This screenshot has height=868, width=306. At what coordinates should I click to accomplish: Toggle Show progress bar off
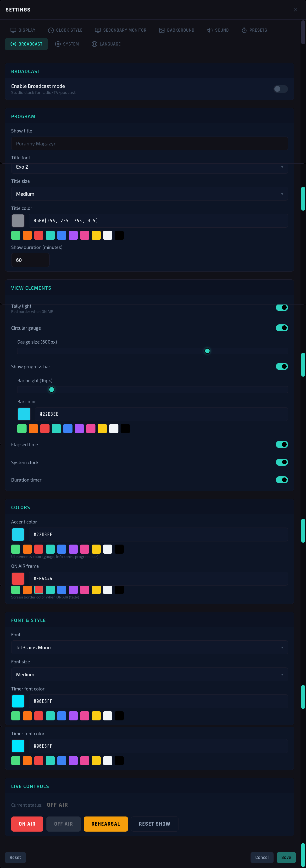(x=282, y=366)
